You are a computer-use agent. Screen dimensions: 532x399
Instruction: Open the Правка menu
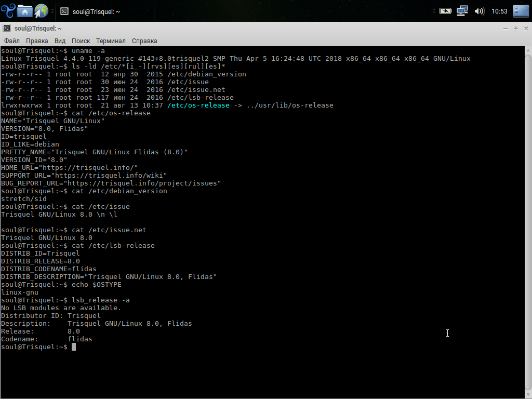point(37,41)
